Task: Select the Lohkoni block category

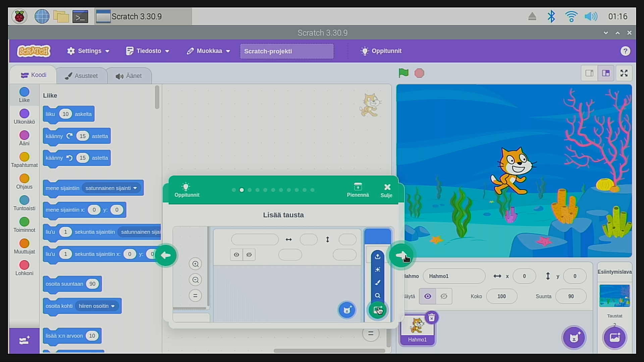Action: [24, 268]
